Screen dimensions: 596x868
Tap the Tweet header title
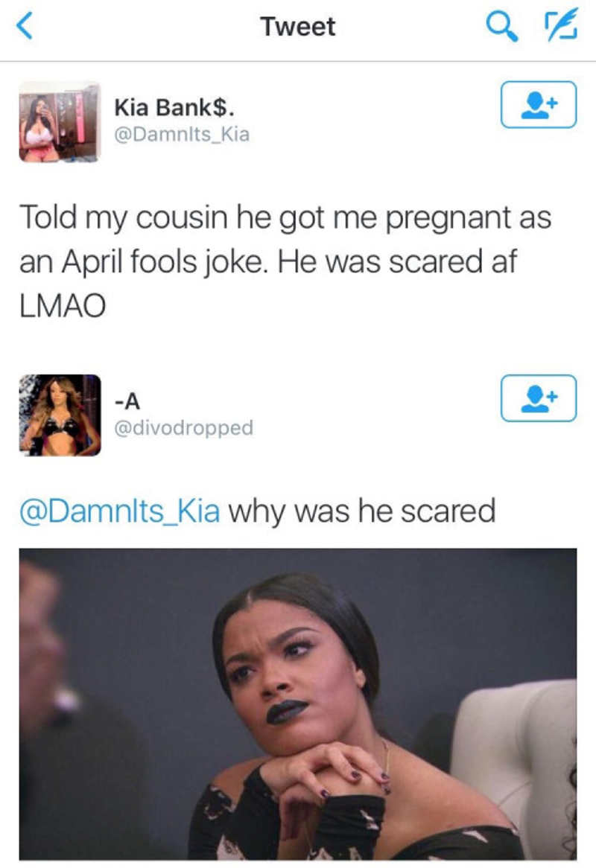298,27
